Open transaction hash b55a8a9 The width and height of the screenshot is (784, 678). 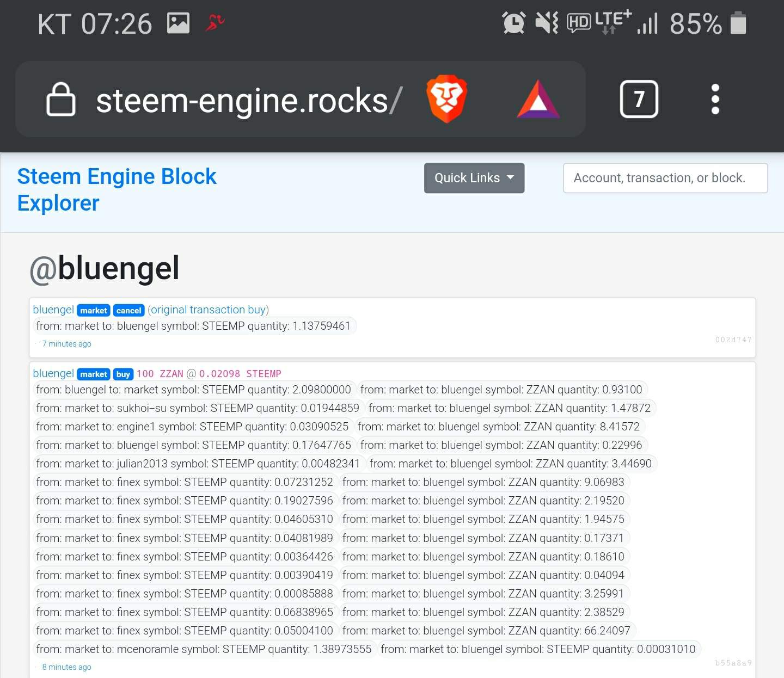(x=733, y=663)
